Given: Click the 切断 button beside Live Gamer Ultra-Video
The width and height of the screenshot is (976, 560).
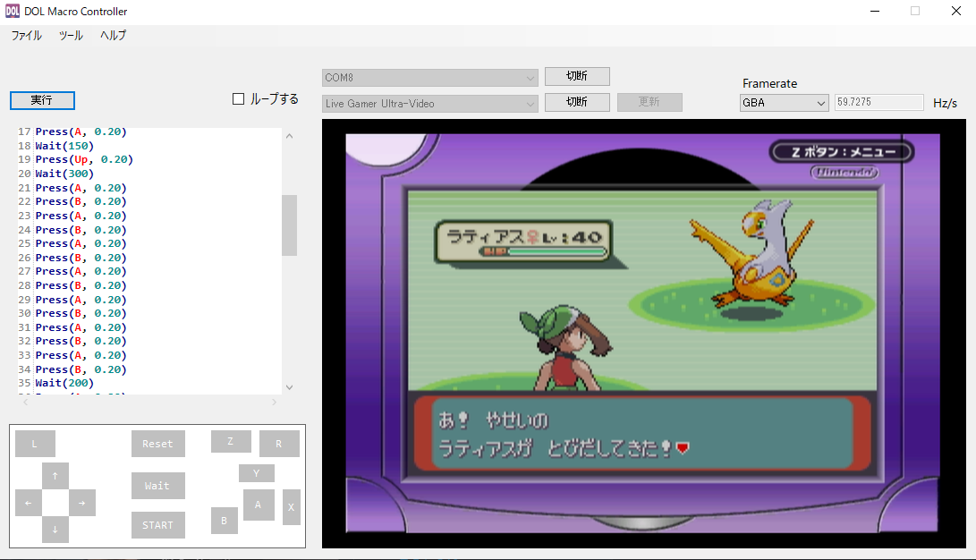Looking at the screenshot, I should tap(577, 101).
